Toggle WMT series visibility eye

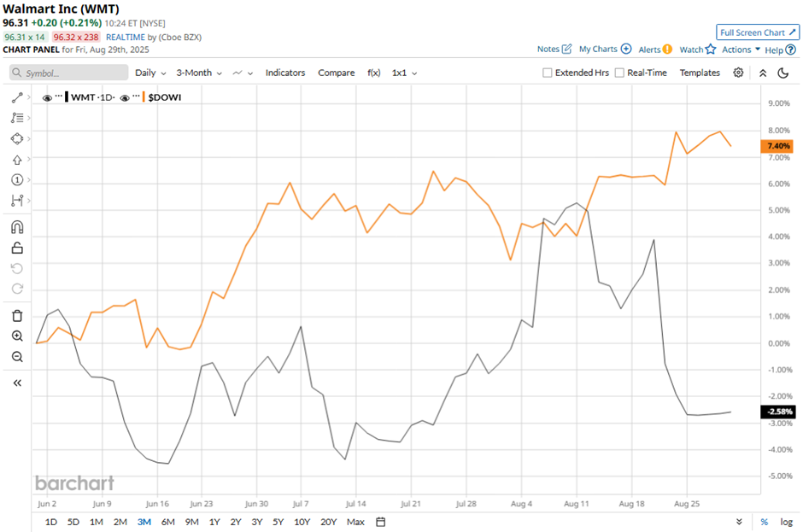(x=47, y=98)
